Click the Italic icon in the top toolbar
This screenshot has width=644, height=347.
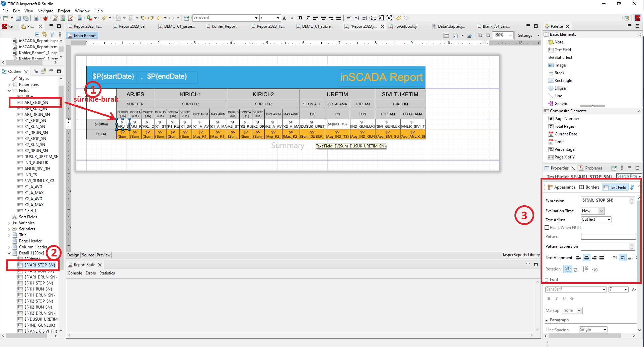point(308,18)
